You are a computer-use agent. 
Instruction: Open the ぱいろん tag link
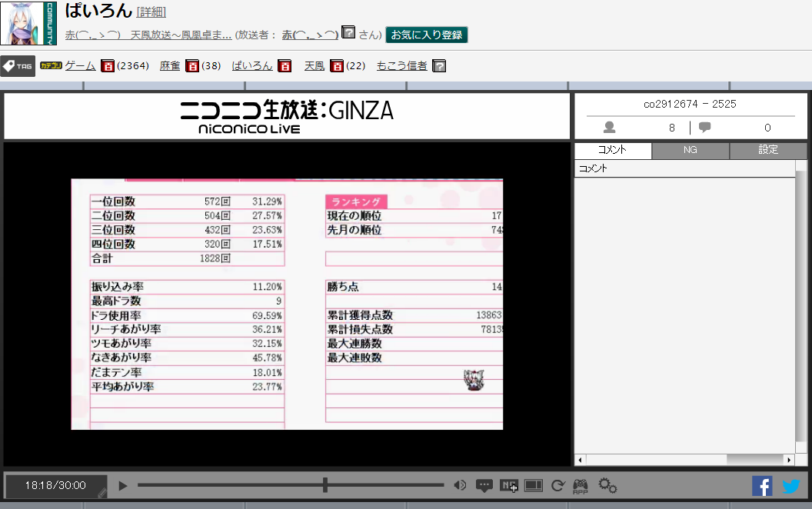tap(252, 66)
